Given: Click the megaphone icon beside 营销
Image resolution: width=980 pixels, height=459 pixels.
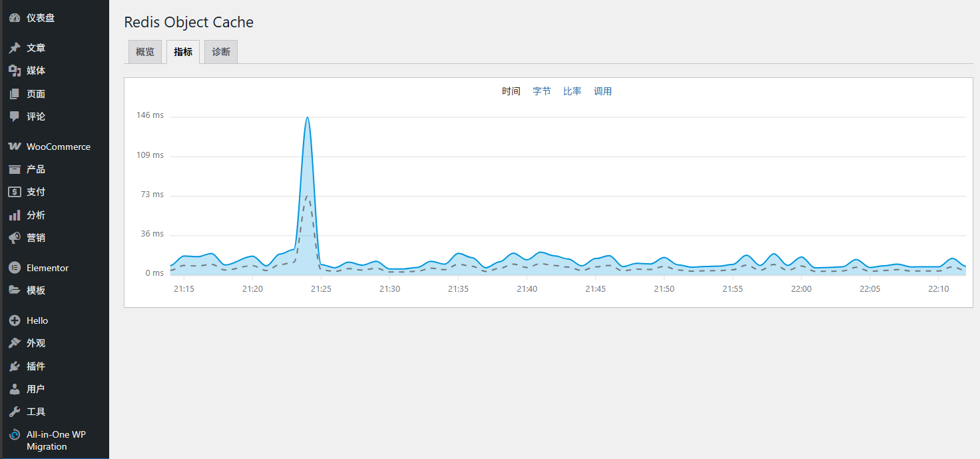Looking at the screenshot, I should coord(15,238).
